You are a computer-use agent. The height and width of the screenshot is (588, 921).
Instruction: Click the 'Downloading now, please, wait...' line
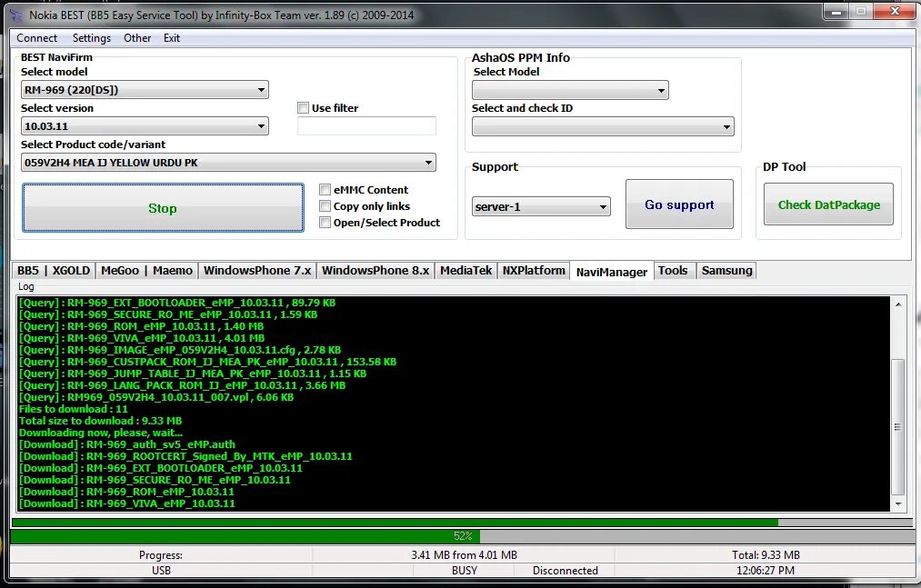pyautogui.click(x=101, y=433)
